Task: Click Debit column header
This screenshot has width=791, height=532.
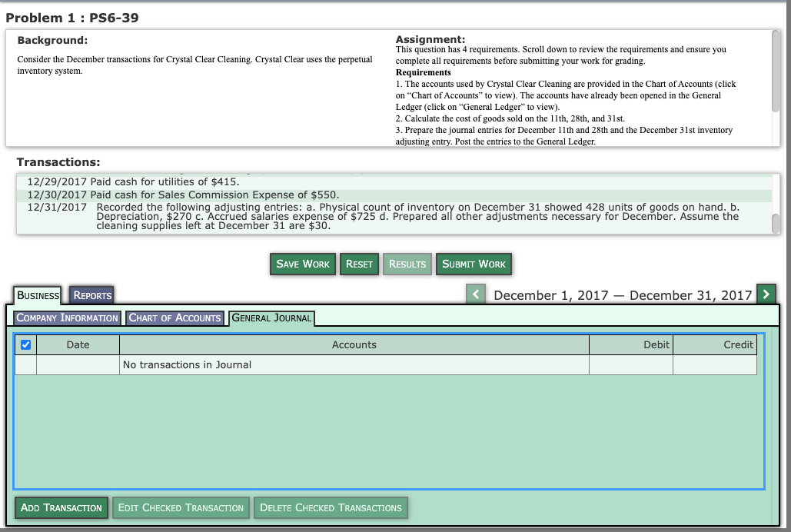Action: point(631,344)
